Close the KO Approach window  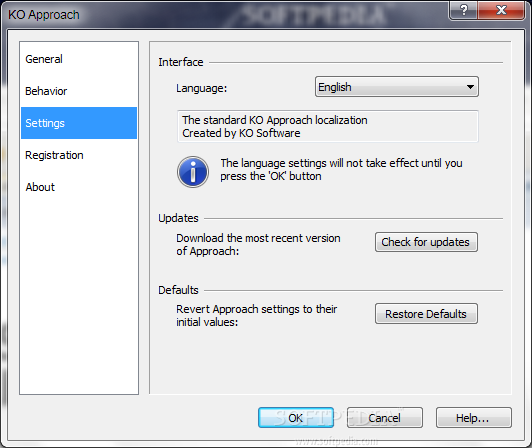[501, 10]
